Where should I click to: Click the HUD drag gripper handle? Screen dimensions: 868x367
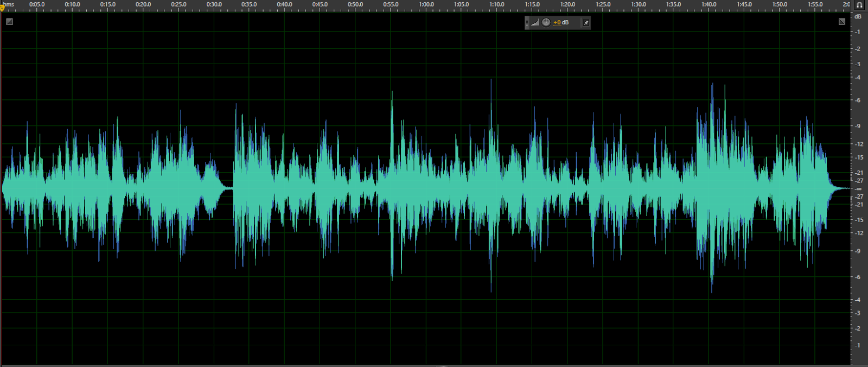[x=527, y=23]
